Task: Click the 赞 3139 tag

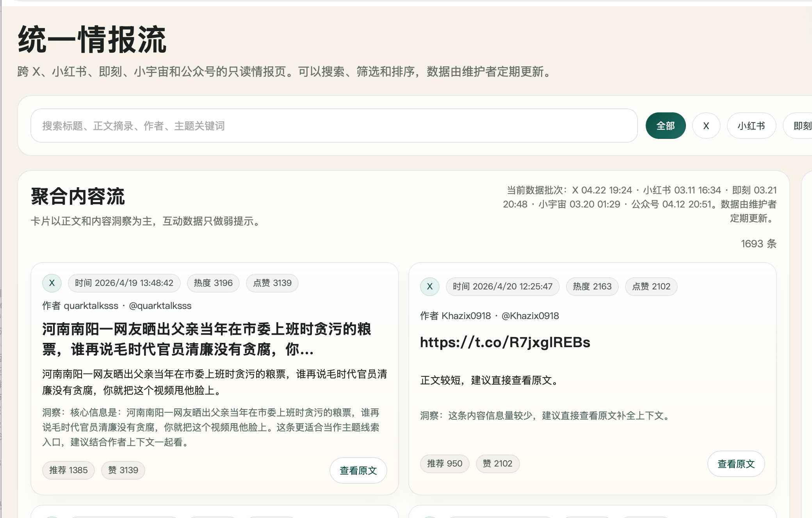Action: [x=123, y=470]
